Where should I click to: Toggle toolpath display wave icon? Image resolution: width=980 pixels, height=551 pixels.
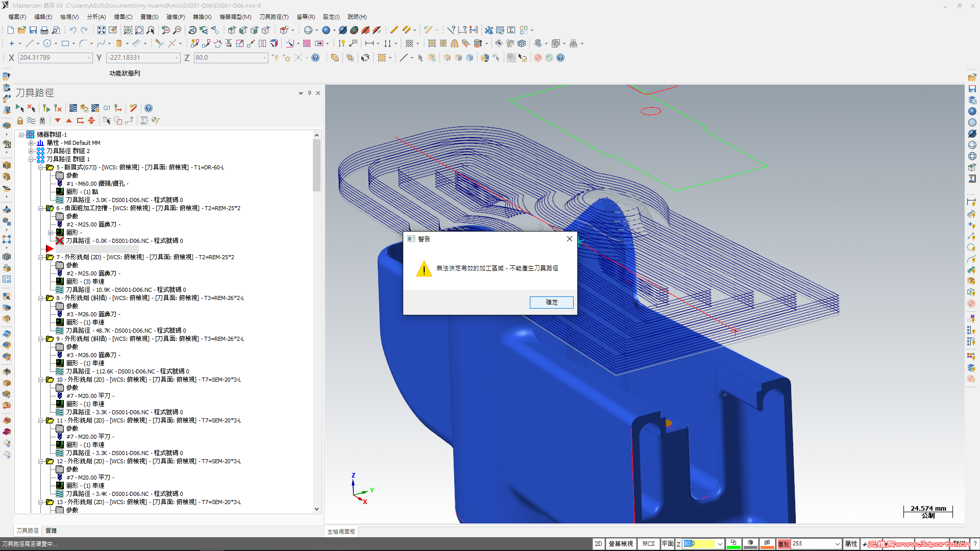point(31,121)
